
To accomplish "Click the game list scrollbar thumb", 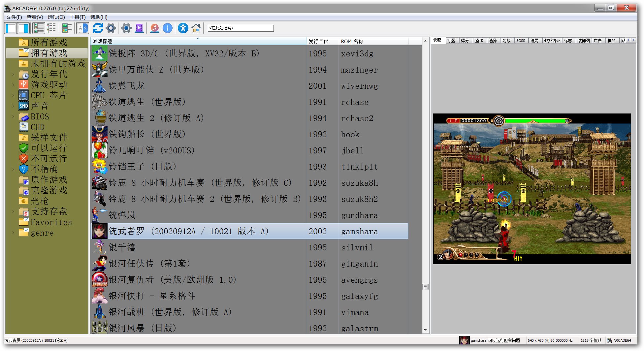I will click(425, 287).
